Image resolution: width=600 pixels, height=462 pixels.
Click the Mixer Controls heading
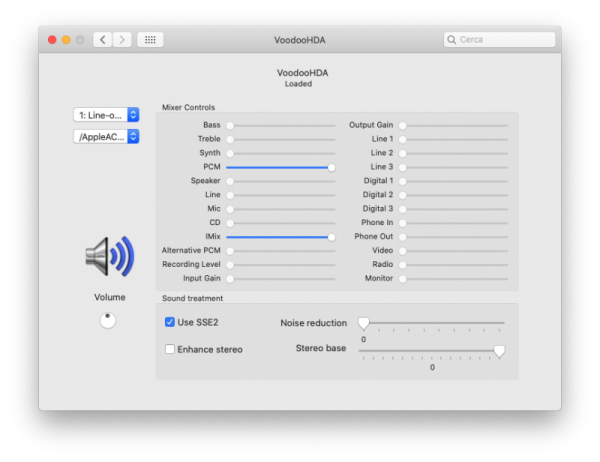[188, 107]
